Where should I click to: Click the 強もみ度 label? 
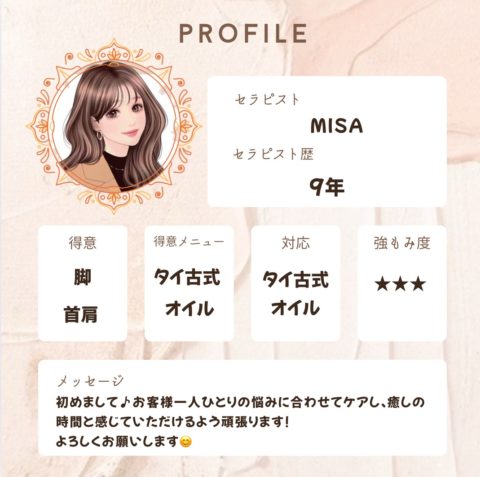(402, 243)
